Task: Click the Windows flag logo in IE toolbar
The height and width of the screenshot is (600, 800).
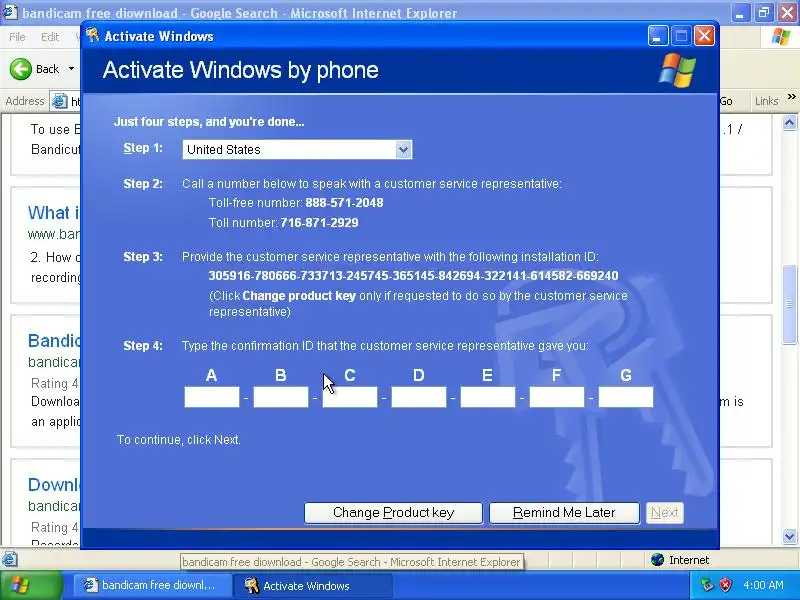Action: point(781,37)
